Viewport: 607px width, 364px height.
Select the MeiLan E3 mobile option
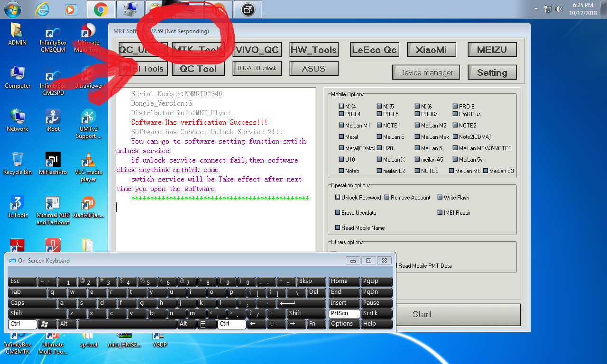498,171
